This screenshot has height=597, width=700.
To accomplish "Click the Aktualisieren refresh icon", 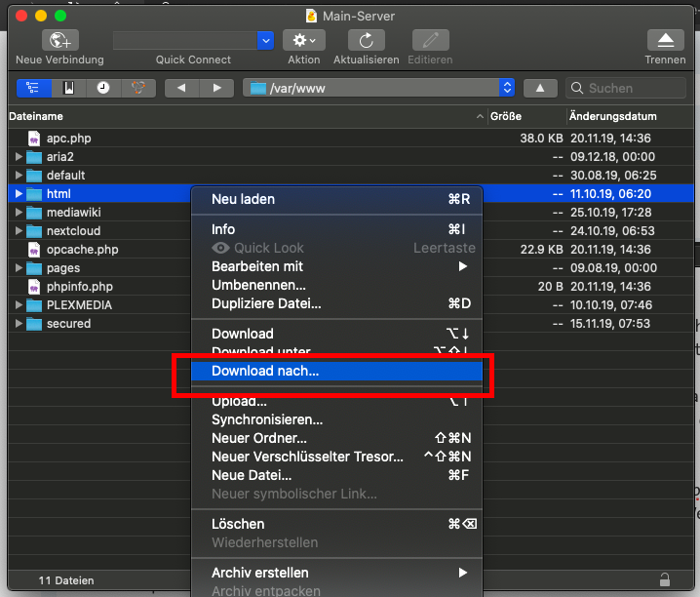I will 366,40.
